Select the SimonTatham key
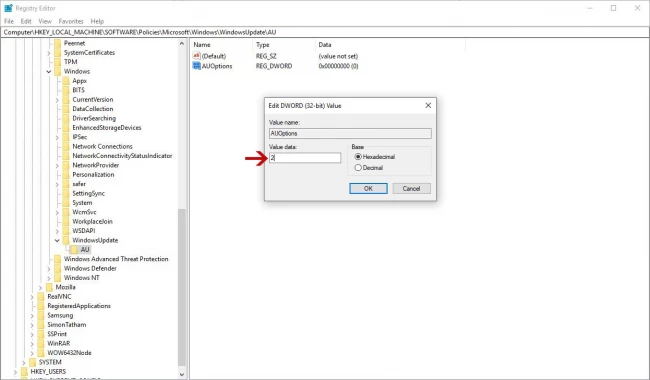 [67, 325]
